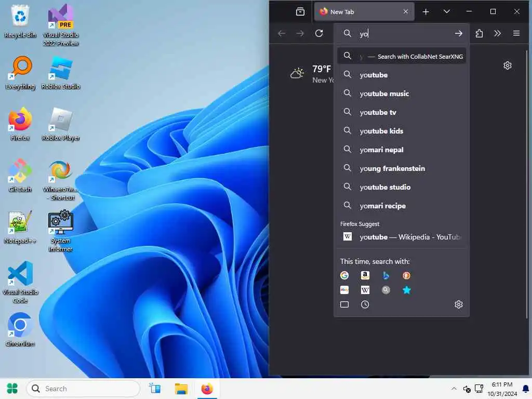Image resolution: width=532 pixels, height=399 pixels.
Task: Search this time with DuckDuckGo
Action: tap(406, 275)
